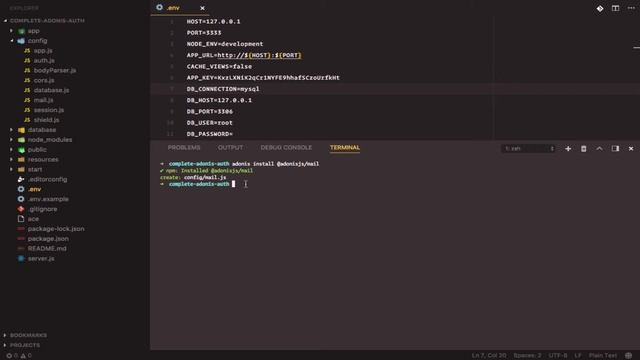Open the .editorconfig file

pyautogui.click(x=47, y=179)
